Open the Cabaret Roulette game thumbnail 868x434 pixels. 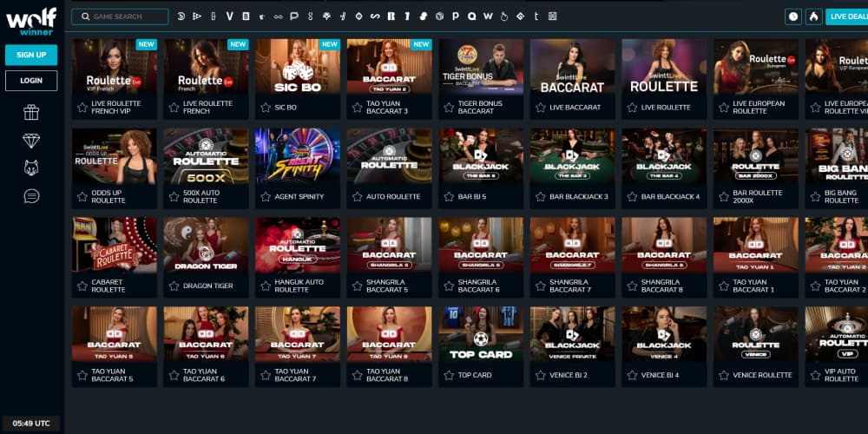point(114,245)
